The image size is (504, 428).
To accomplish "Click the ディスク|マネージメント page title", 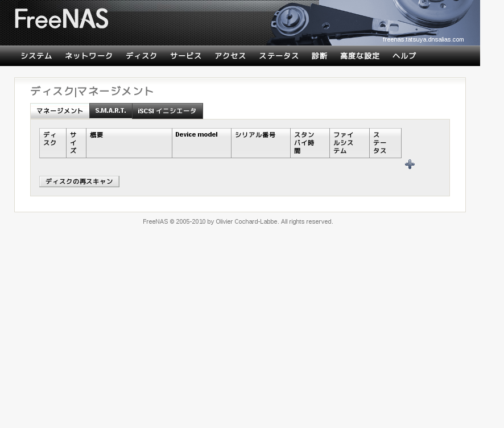I will [x=92, y=91].
